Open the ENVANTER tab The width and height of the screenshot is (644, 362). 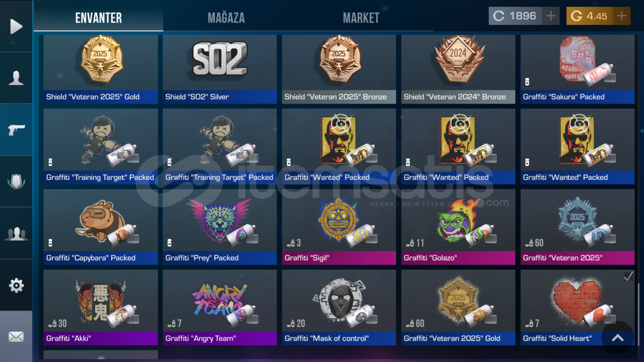tap(98, 18)
